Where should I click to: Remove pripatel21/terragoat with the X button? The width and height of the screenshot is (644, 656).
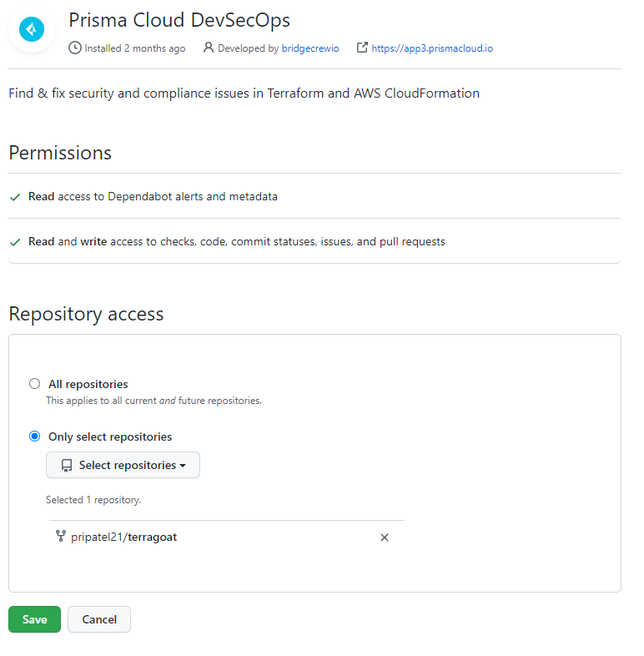(x=385, y=537)
